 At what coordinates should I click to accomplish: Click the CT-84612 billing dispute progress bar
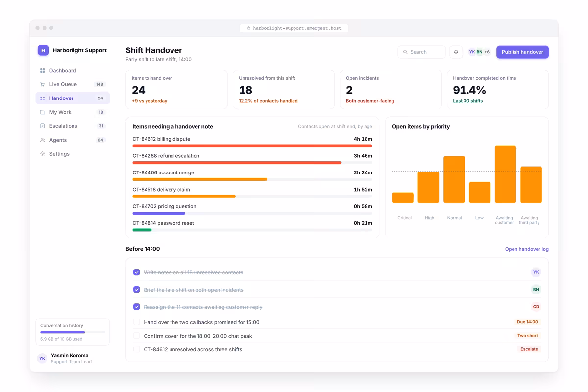[x=252, y=146]
